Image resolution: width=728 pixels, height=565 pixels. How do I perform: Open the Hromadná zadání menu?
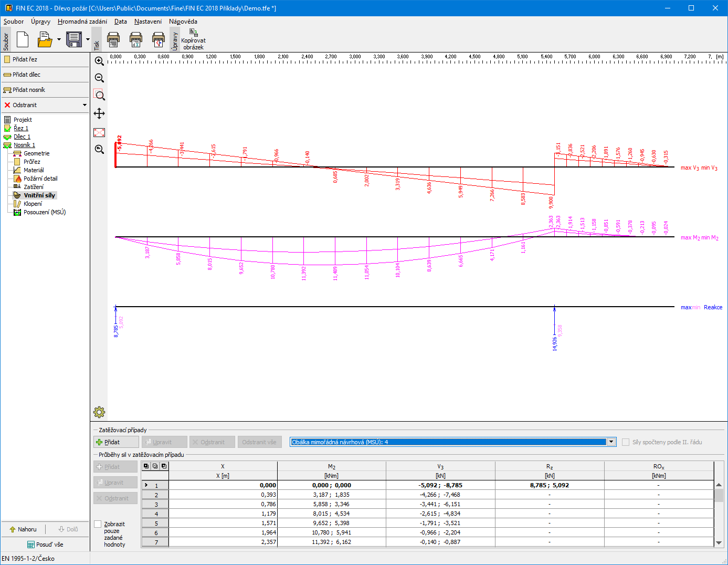(82, 22)
